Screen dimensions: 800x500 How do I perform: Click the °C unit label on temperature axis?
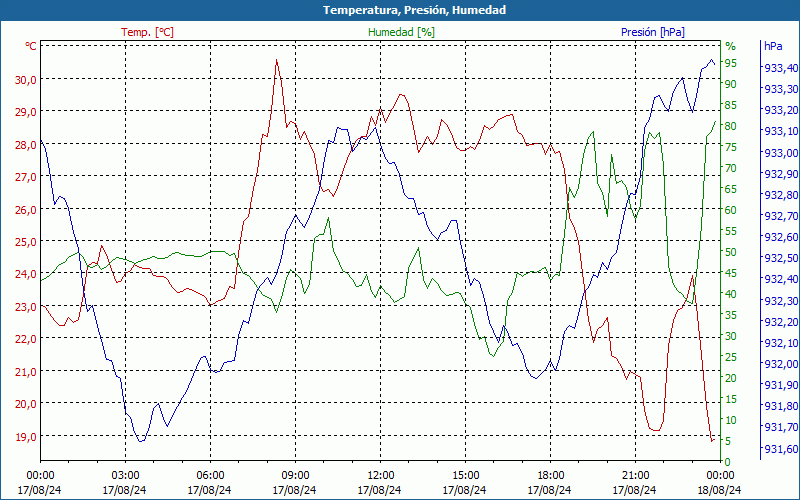click(x=31, y=46)
